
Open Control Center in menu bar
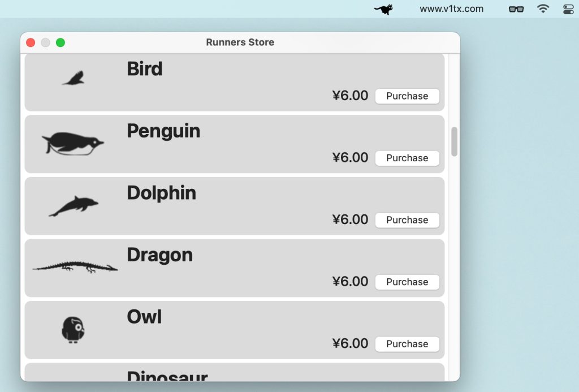568,9
